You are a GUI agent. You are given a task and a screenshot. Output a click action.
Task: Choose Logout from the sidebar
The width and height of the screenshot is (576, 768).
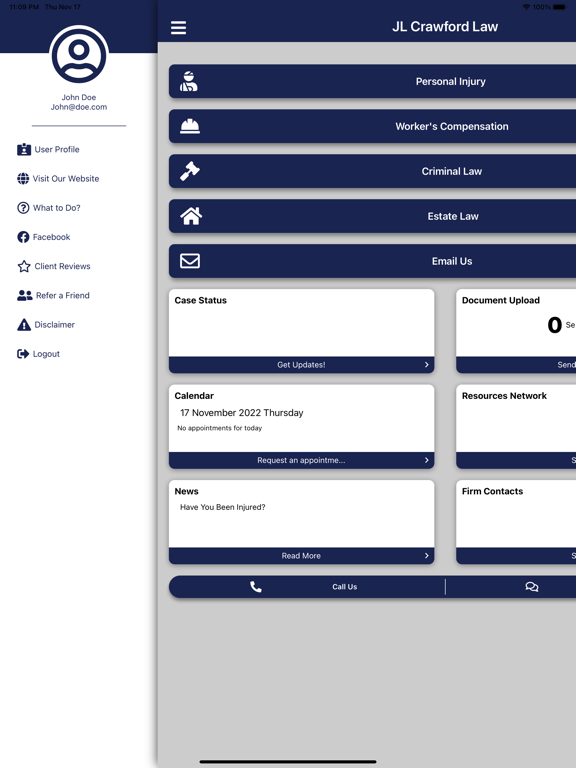pos(38,354)
